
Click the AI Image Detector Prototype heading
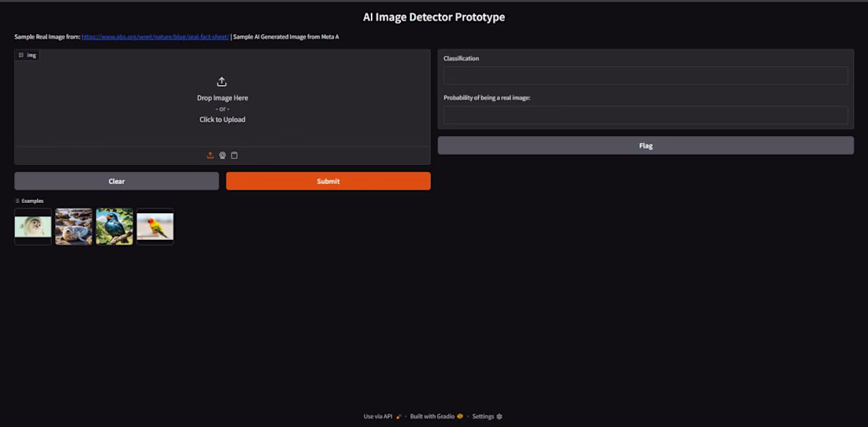pos(434,17)
